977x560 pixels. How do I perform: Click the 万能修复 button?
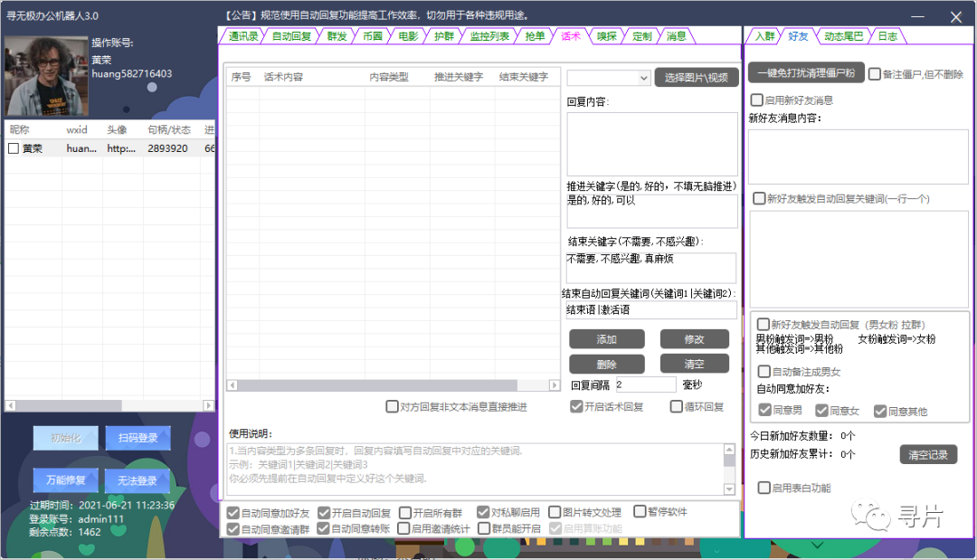(x=63, y=479)
